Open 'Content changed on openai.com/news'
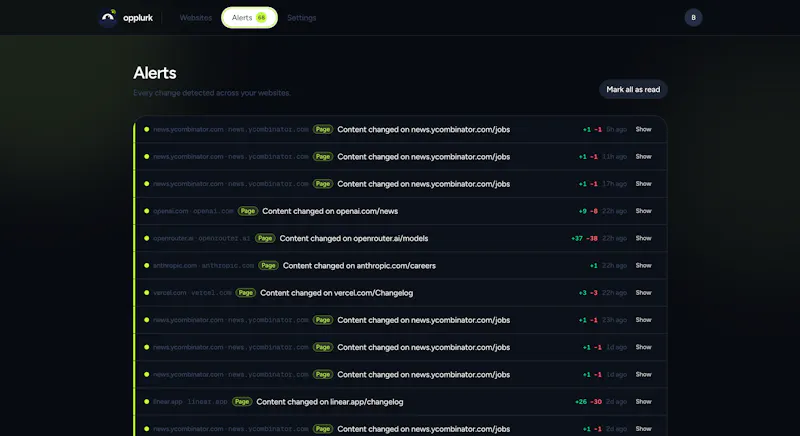The height and width of the screenshot is (436, 800). click(330, 211)
